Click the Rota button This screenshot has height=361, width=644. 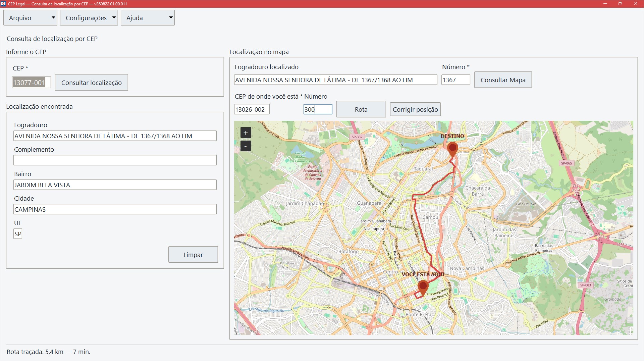pyautogui.click(x=361, y=109)
